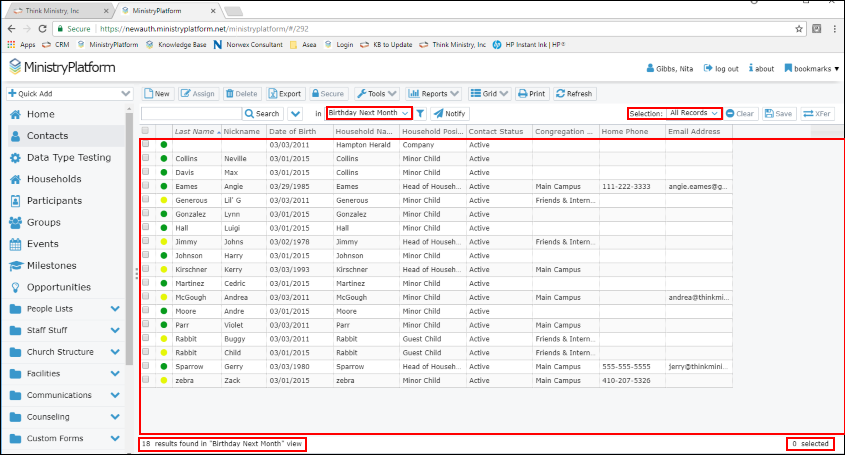845x455 pixels.
Task: Check the Kirschner Kerry row checkbox
Action: [x=146, y=268]
